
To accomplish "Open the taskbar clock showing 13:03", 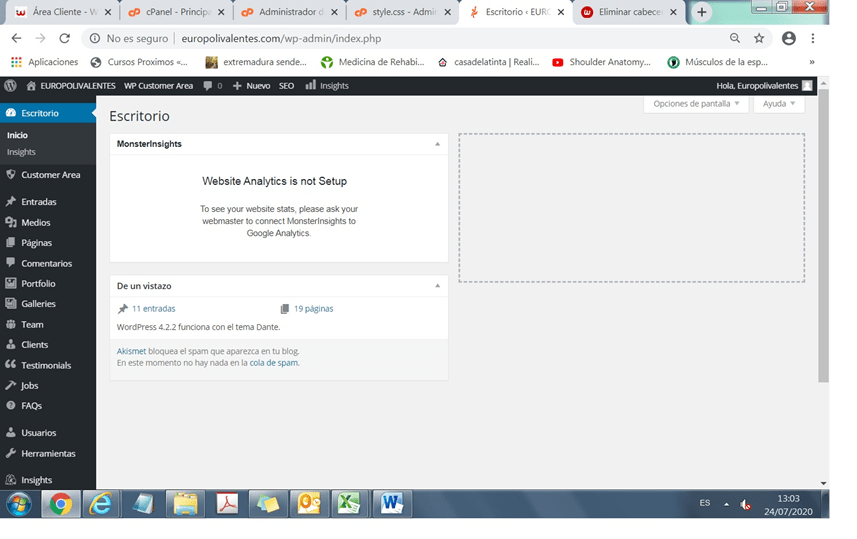I will coord(788,505).
